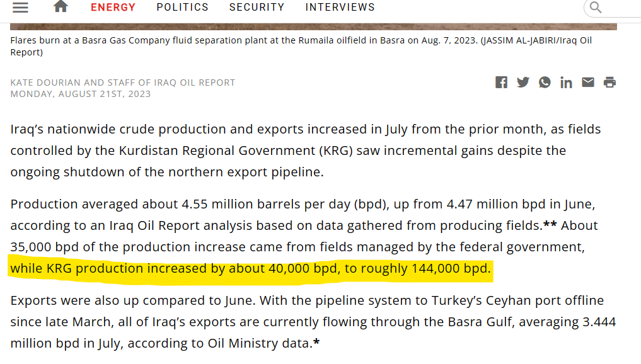Click the Monday, August 21st, 2023 date
641x364 pixels.
point(81,94)
